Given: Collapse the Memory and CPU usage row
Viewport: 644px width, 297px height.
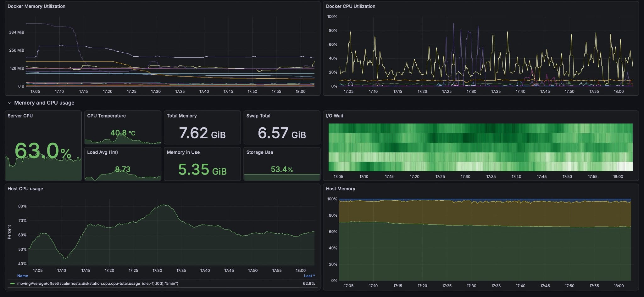Looking at the screenshot, I should point(10,103).
